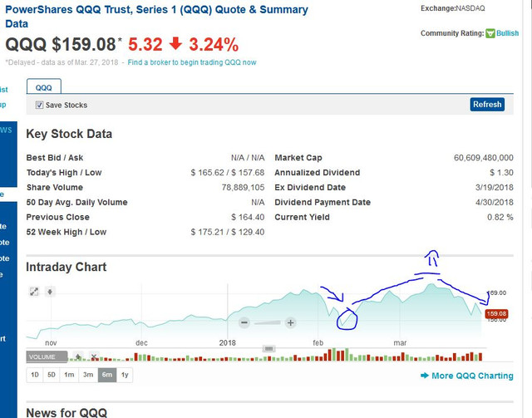Switch to the 5D chart range

pyautogui.click(x=52, y=375)
